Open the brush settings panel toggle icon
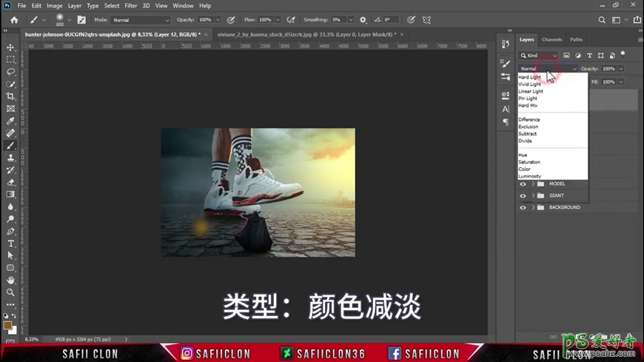644x362 pixels. pos(81,20)
